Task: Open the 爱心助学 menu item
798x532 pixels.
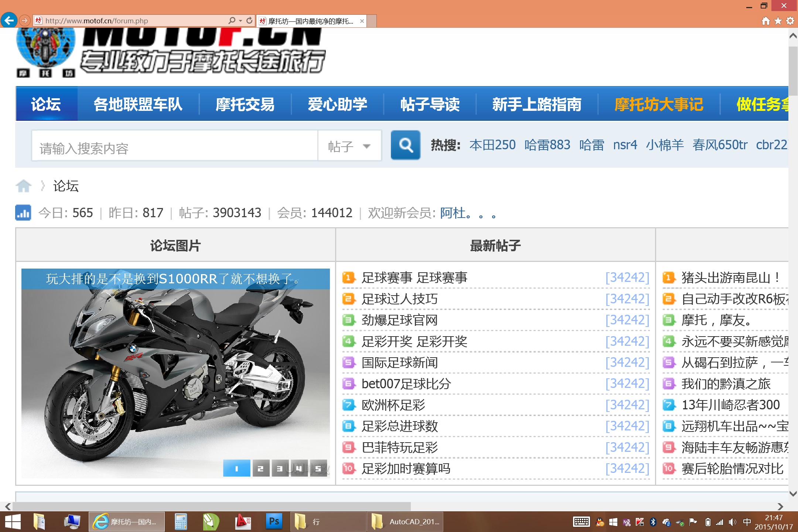Action: click(337, 104)
